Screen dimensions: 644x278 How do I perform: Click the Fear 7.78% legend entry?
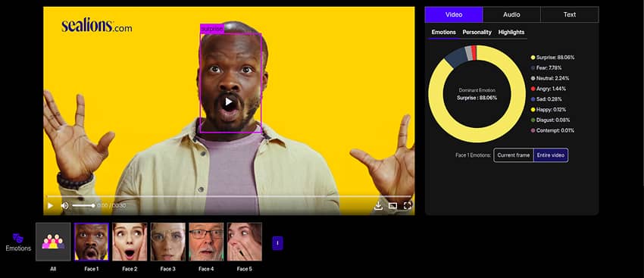click(x=546, y=67)
